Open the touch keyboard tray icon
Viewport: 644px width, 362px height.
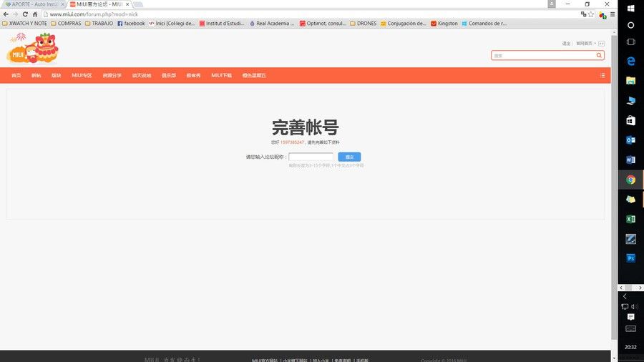(x=631, y=329)
